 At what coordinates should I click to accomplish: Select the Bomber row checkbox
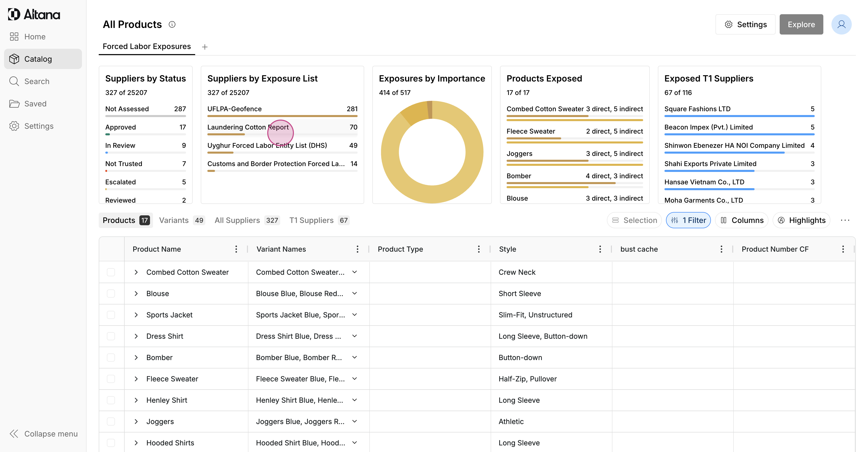[x=111, y=357]
